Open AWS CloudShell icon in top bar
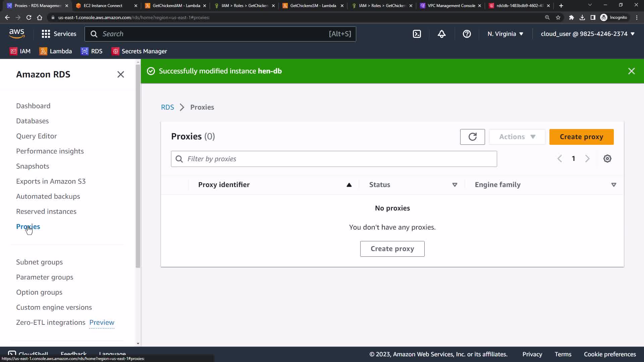Viewport: 644px width, 362px height. click(417, 34)
